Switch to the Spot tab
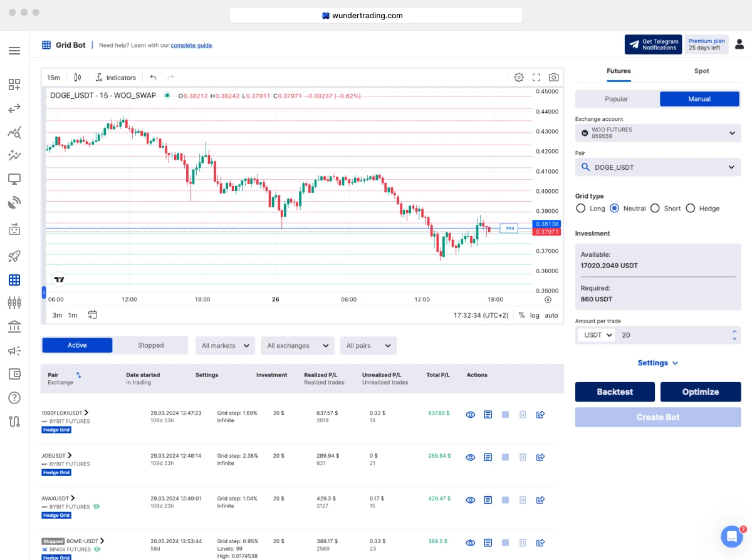Screen dimensions: 752x560 (701, 71)
